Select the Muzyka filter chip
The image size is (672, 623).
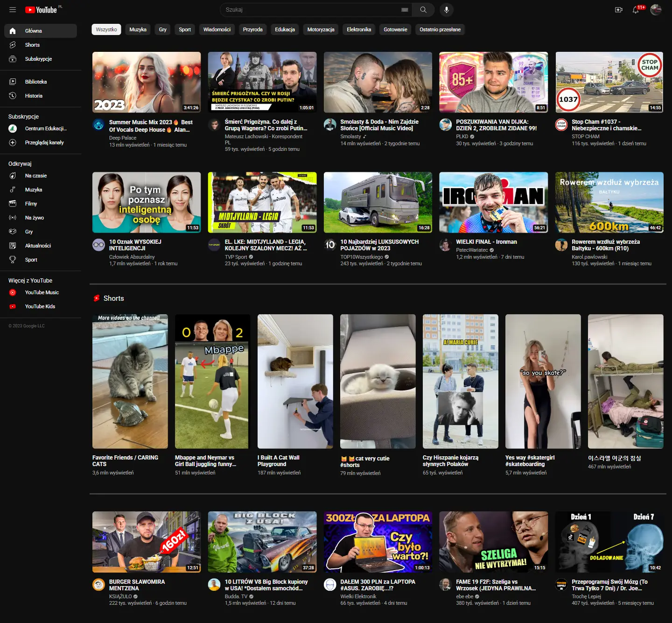(x=138, y=29)
